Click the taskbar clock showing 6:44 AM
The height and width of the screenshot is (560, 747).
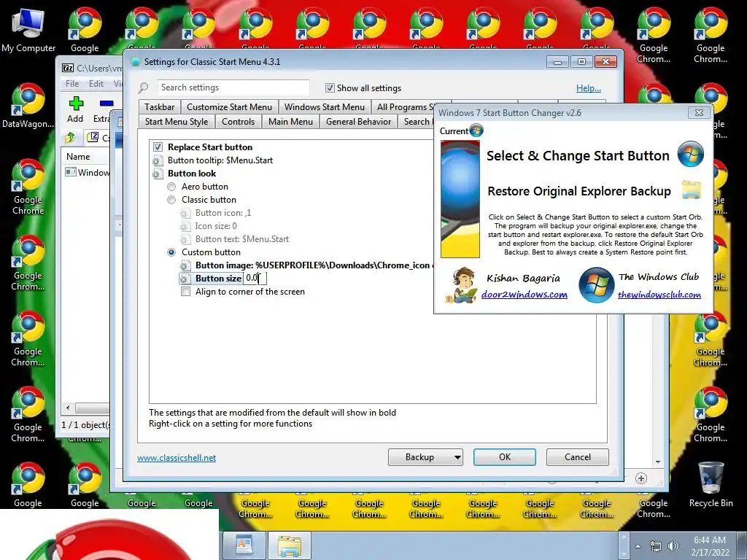pyautogui.click(x=711, y=546)
